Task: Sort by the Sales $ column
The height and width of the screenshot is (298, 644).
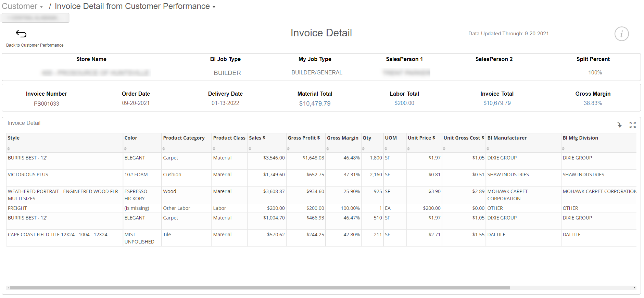Action: (x=250, y=148)
